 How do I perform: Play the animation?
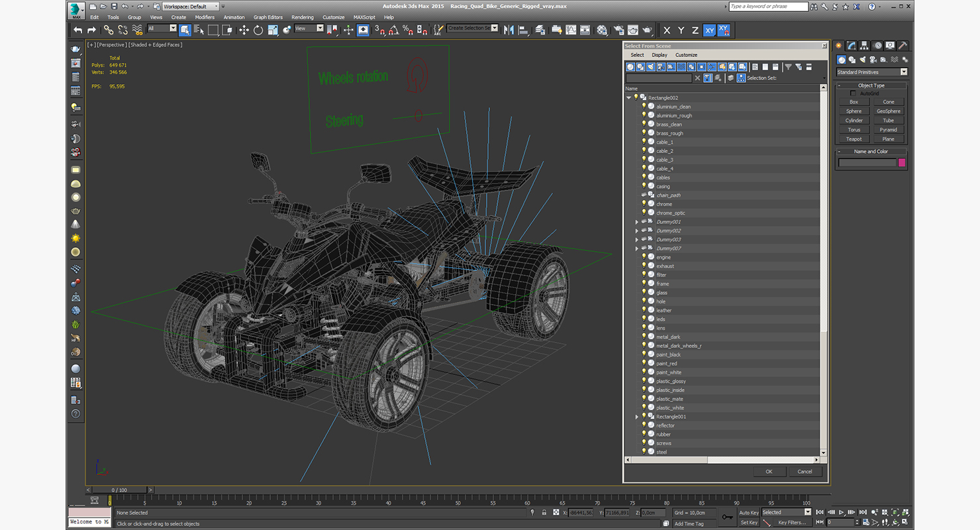841,512
